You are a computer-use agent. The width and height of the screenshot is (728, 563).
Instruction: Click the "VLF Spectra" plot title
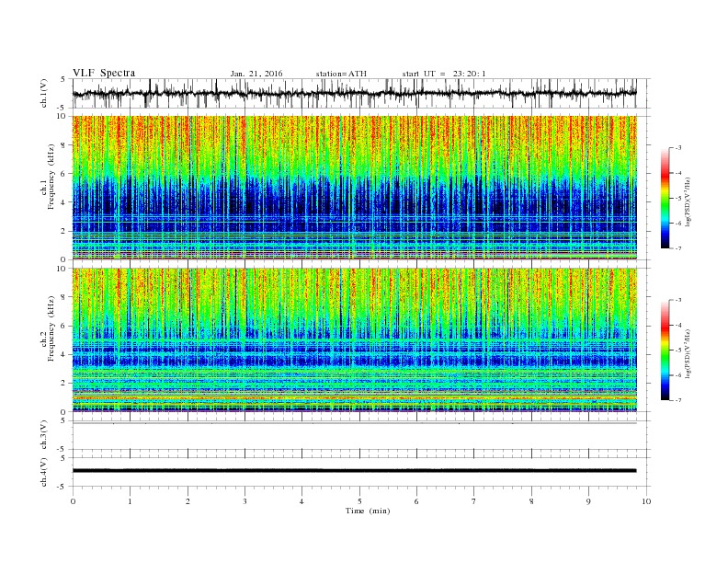(104, 73)
